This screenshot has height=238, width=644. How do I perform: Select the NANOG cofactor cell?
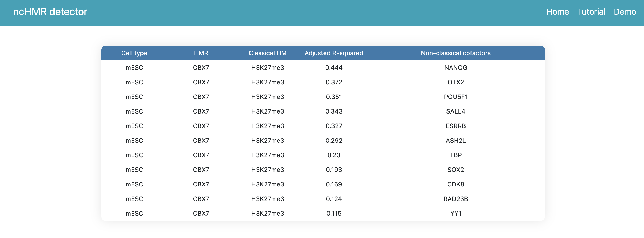[456, 68]
